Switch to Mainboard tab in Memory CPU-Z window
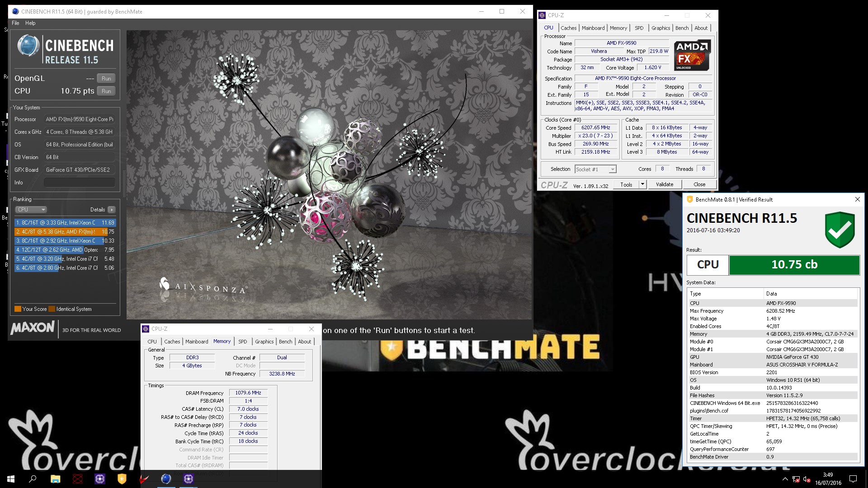The height and width of the screenshot is (488, 868). (197, 342)
